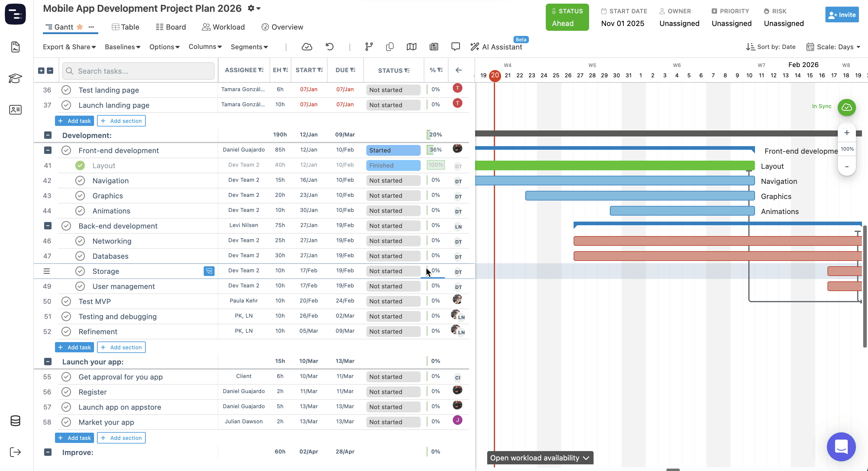The image size is (868, 471).
Task: Open the live chat bubble widget
Action: point(841,447)
